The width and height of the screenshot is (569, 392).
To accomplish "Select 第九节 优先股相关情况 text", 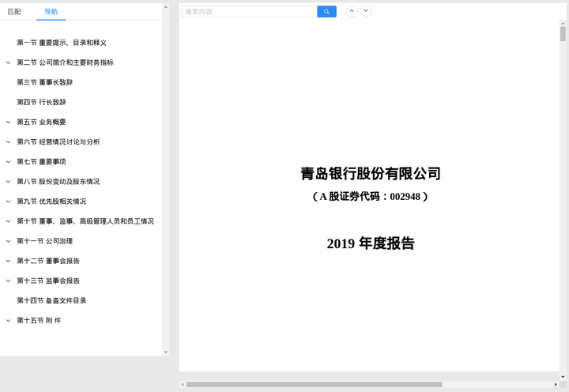I will (x=51, y=202).
